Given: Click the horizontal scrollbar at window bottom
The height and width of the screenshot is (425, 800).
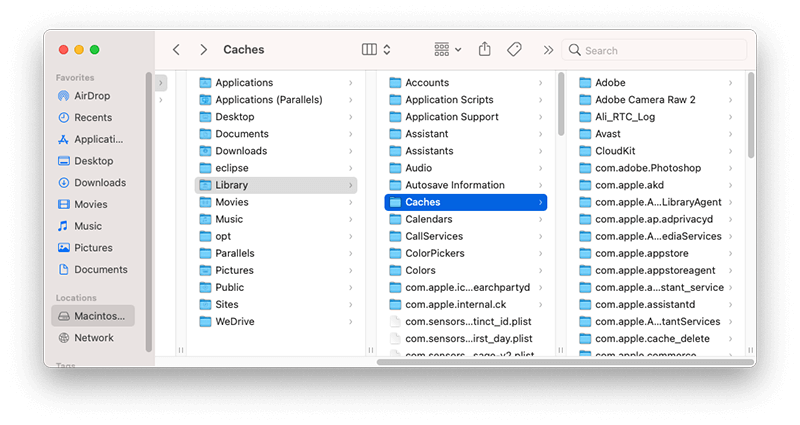Looking at the screenshot, I should (x=565, y=362).
